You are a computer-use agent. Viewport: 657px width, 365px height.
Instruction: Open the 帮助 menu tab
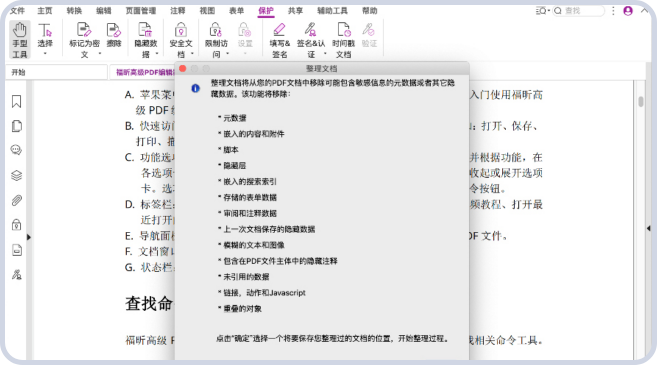click(370, 11)
